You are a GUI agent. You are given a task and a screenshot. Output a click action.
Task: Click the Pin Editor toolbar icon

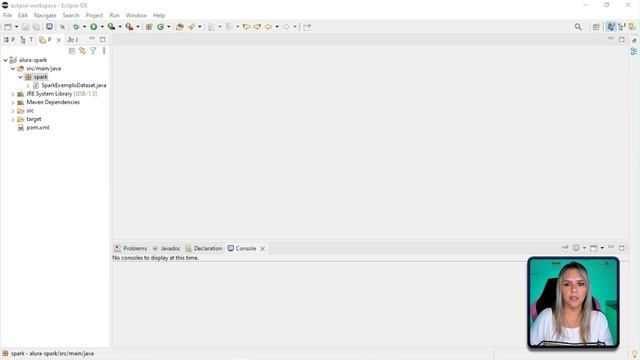(x=307, y=27)
